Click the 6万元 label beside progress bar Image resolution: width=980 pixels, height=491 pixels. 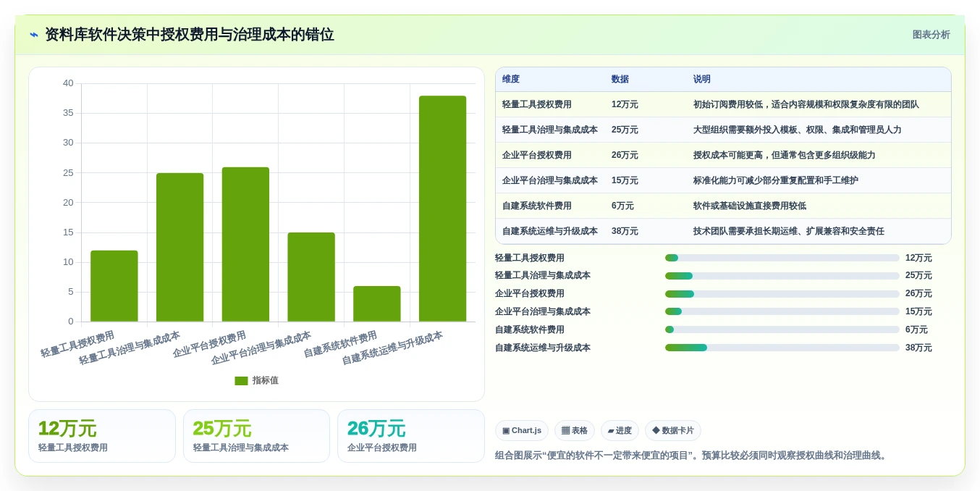point(916,330)
